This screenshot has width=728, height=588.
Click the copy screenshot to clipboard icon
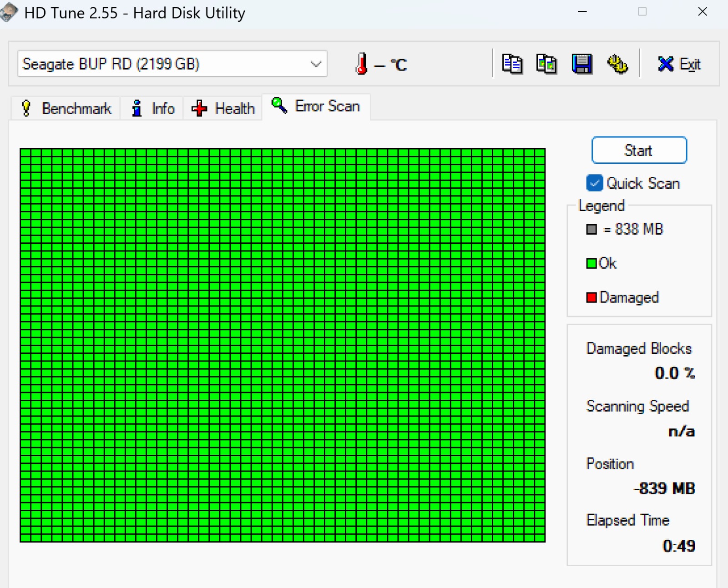point(546,64)
